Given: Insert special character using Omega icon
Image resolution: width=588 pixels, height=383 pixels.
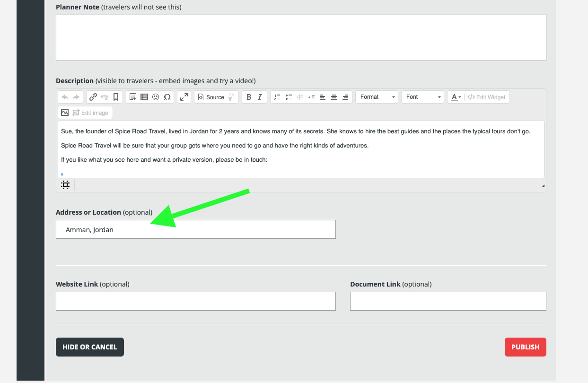Looking at the screenshot, I should point(167,97).
